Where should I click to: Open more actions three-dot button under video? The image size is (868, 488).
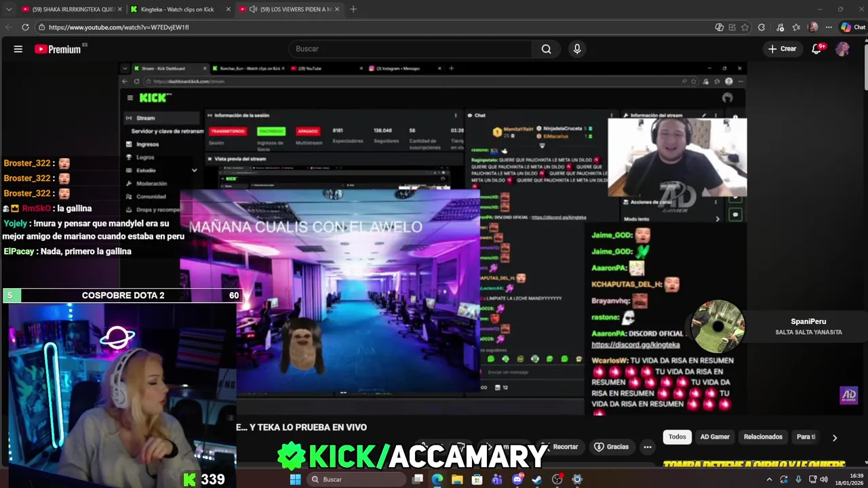648,447
